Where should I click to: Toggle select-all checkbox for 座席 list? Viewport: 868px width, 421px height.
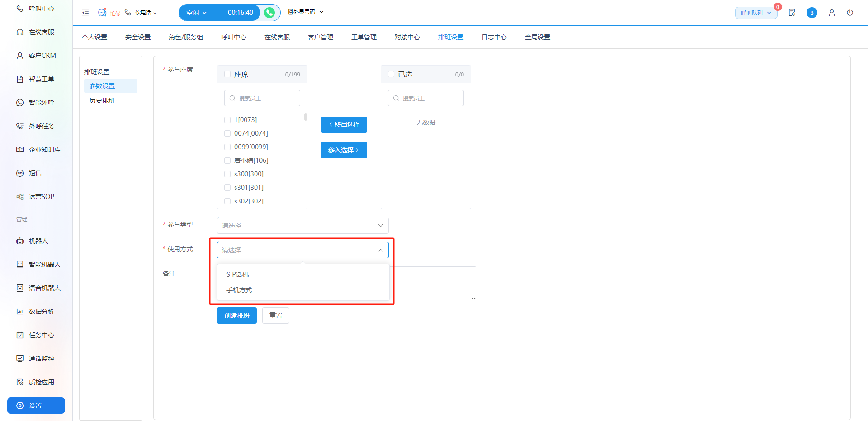(227, 74)
